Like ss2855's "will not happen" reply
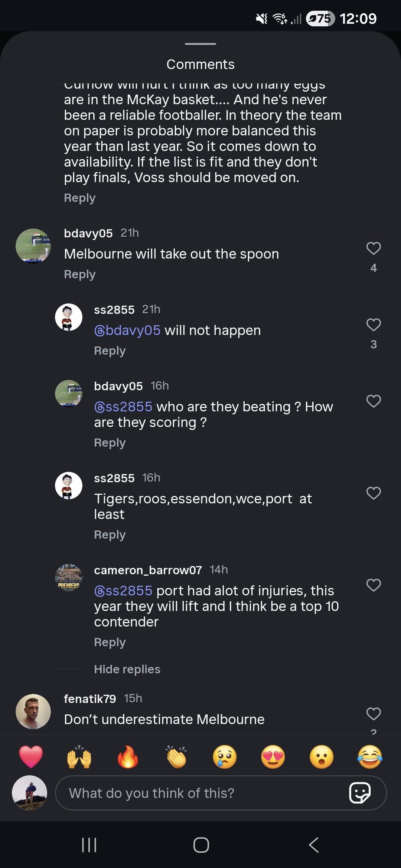Screen dimensions: 401x868 click(374, 325)
